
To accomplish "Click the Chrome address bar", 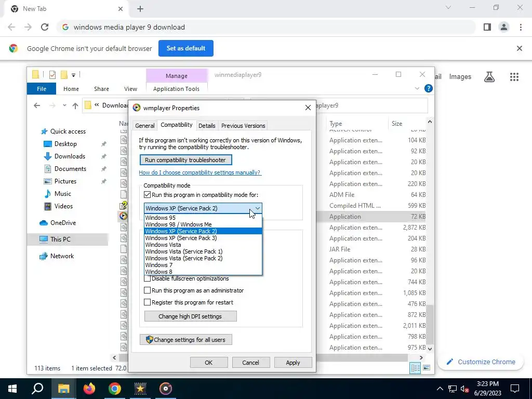I will coord(267,27).
